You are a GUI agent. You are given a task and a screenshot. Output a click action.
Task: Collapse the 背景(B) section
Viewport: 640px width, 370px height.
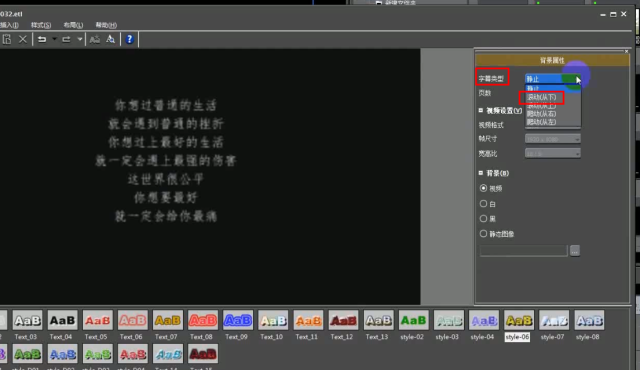(x=481, y=173)
